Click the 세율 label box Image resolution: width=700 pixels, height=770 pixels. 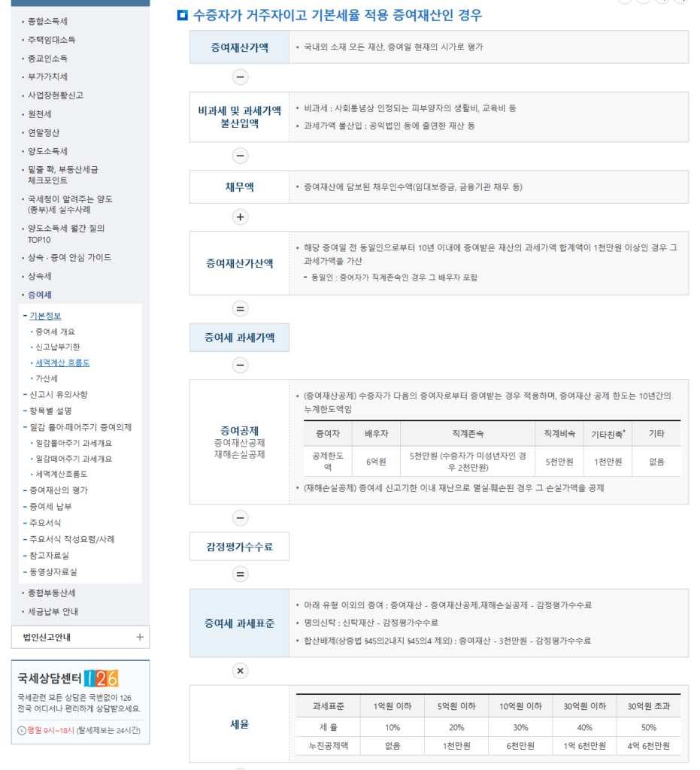point(240,724)
